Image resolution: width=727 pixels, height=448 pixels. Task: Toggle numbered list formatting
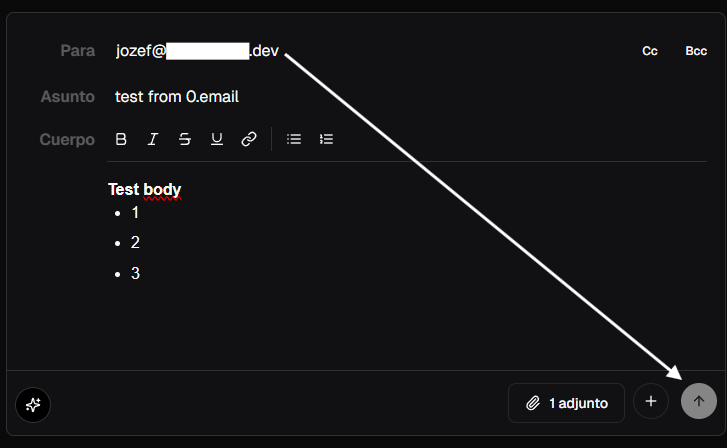click(326, 139)
